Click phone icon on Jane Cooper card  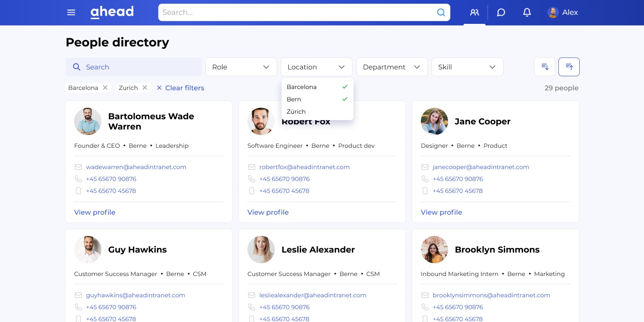425,179
